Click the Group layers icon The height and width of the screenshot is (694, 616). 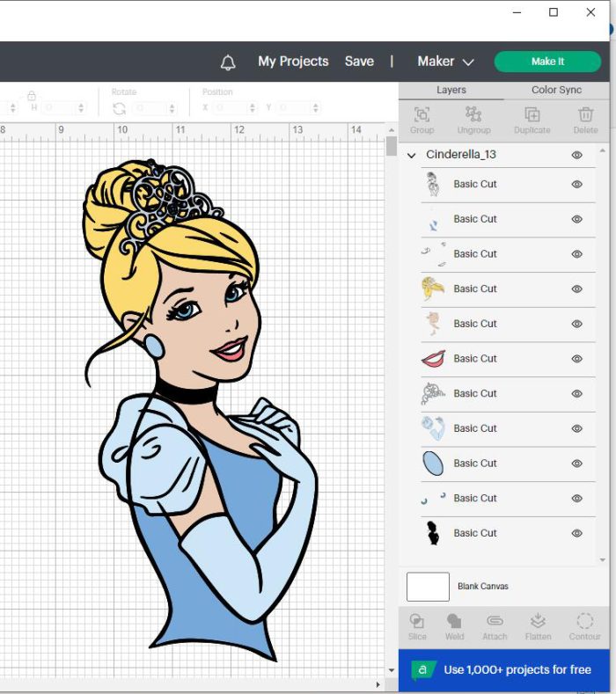(422, 114)
